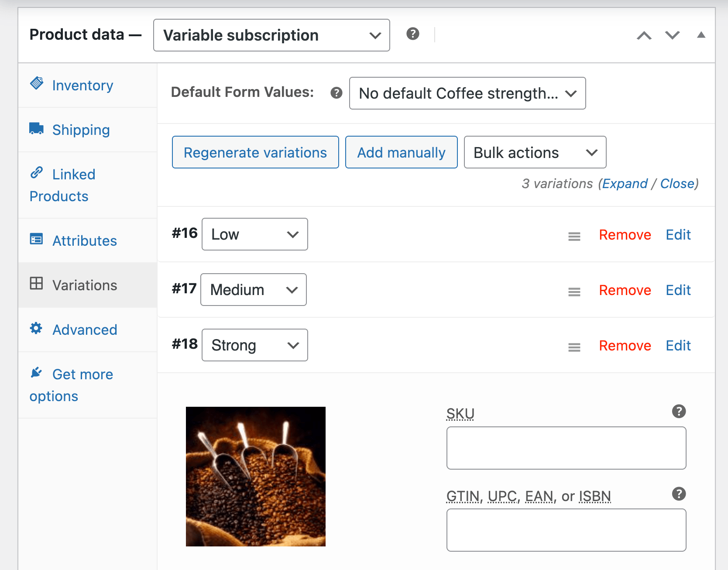Click the Regenerate variations button

click(255, 152)
